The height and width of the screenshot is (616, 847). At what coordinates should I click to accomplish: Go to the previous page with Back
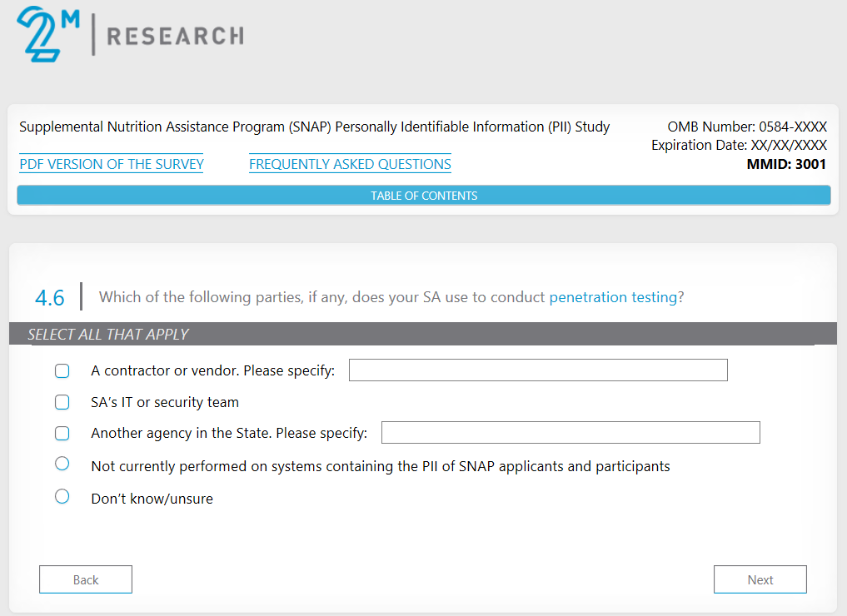pyautogui.click(x=86, y=580)
